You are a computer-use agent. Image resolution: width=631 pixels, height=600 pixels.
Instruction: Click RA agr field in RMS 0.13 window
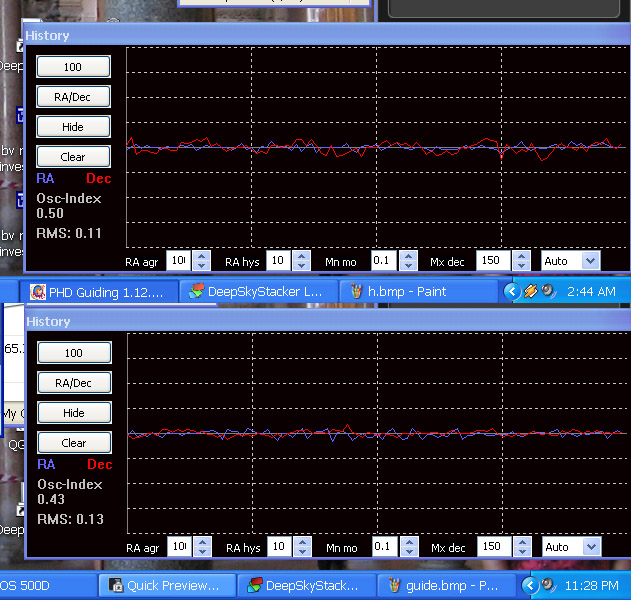179,546
